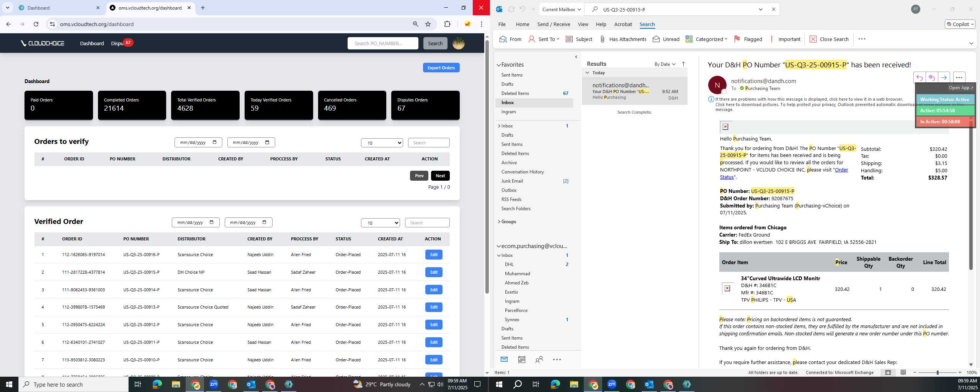
Task: Open Chrome extensions puzzle icon
Action: click(447, 24)
